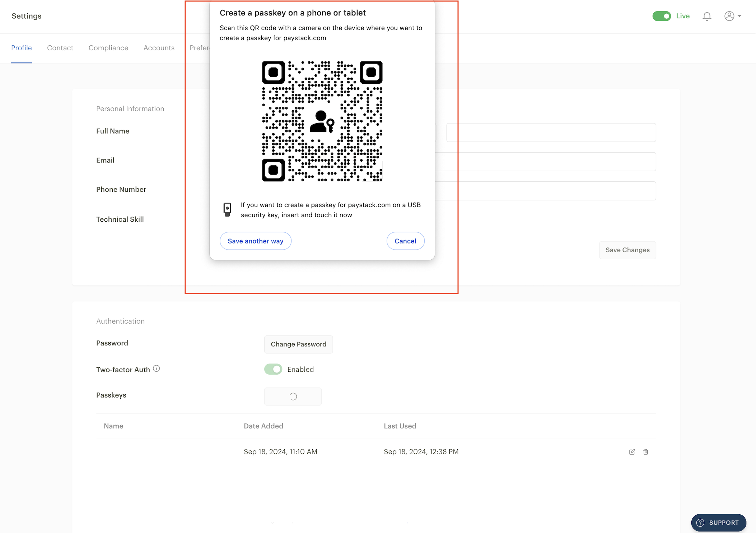The height and width of the screenshot is (533, 756).
Task: Toggle the Two-factor Auth switch
Action: [273, 369]
